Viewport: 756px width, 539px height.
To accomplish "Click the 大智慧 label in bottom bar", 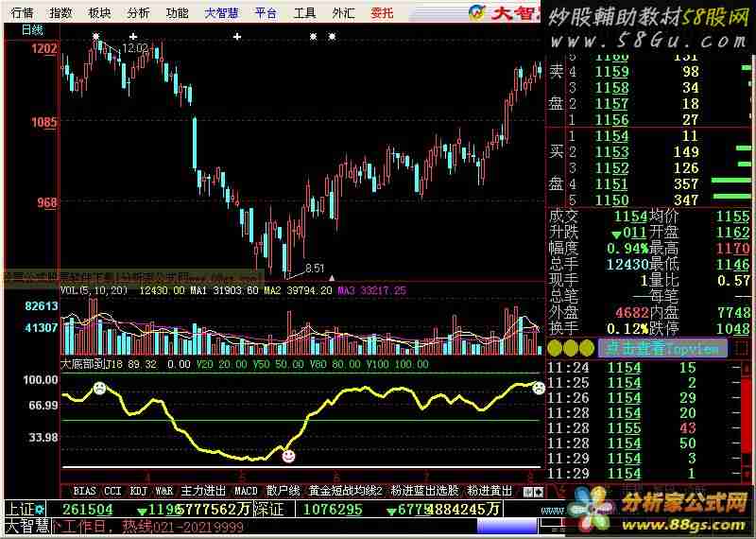I will click(27, 526).
